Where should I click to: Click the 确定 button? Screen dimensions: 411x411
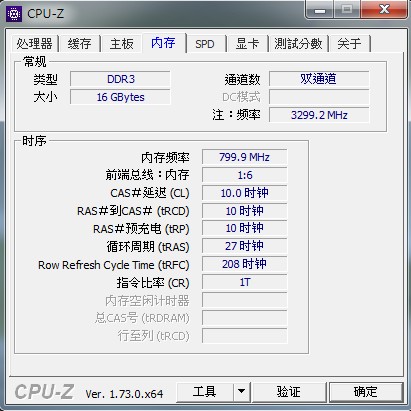click(x=366, y=392)
